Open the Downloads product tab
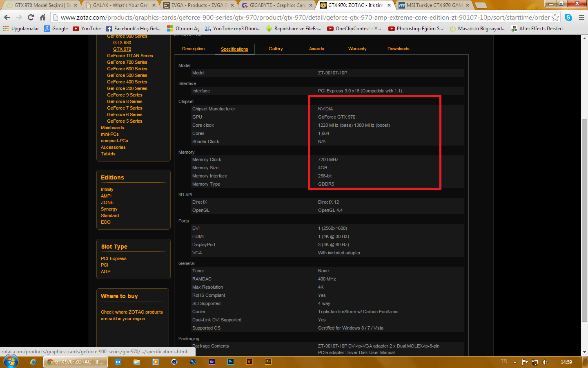The image size is (588, 368). [399, 49]
